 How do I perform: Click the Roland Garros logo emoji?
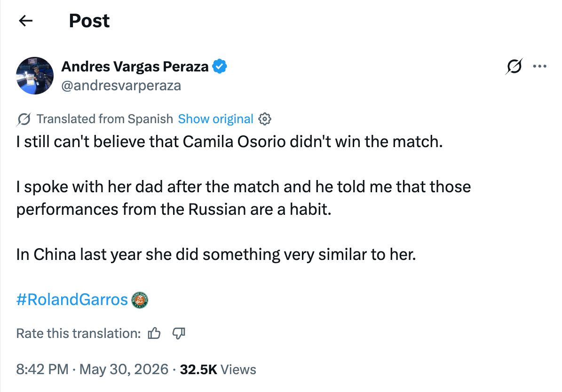point(140,300)
